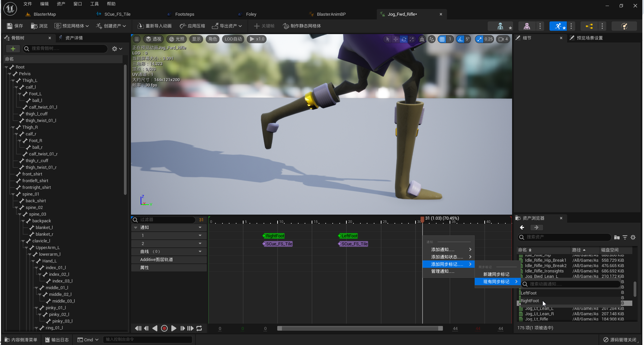Viewport: 644px width, 345px height.
Task: Step to previous frame
Action: tap(146, 329)
